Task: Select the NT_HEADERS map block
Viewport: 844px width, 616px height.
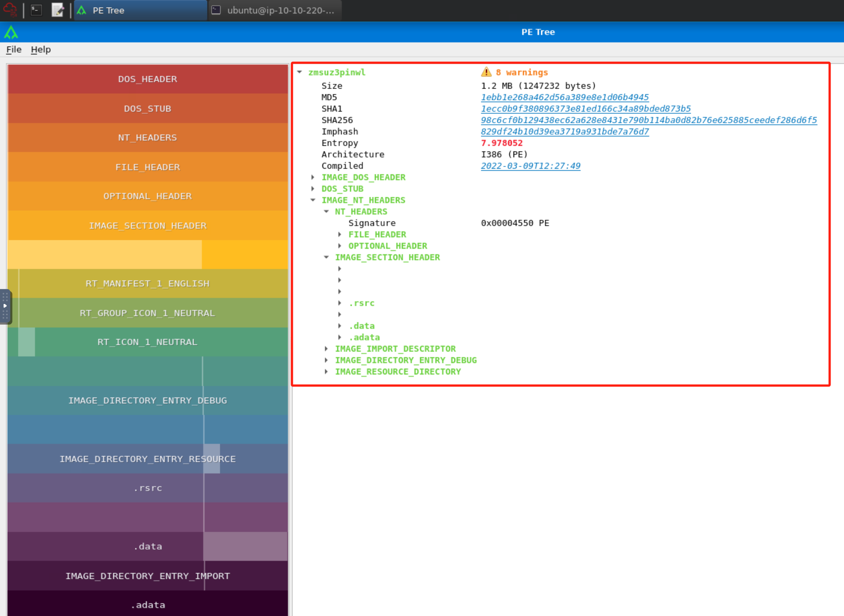Action: pos(148,138)
